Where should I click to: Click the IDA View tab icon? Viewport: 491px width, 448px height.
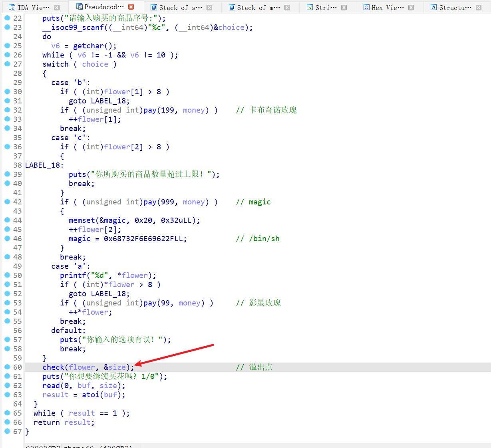[x=12, y=8]
